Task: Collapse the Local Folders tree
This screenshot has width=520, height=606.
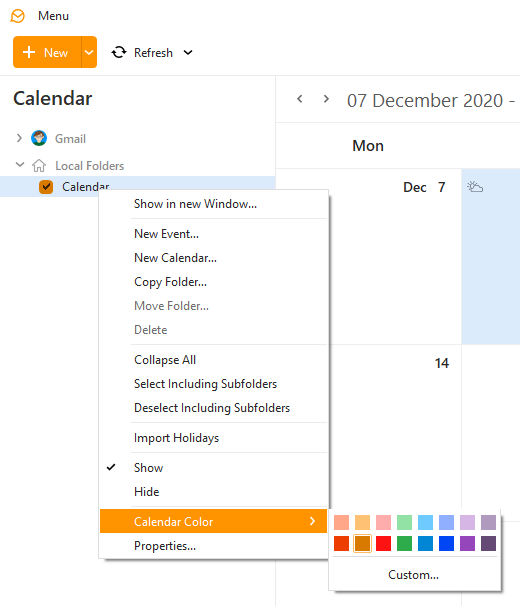Action: 20,165
